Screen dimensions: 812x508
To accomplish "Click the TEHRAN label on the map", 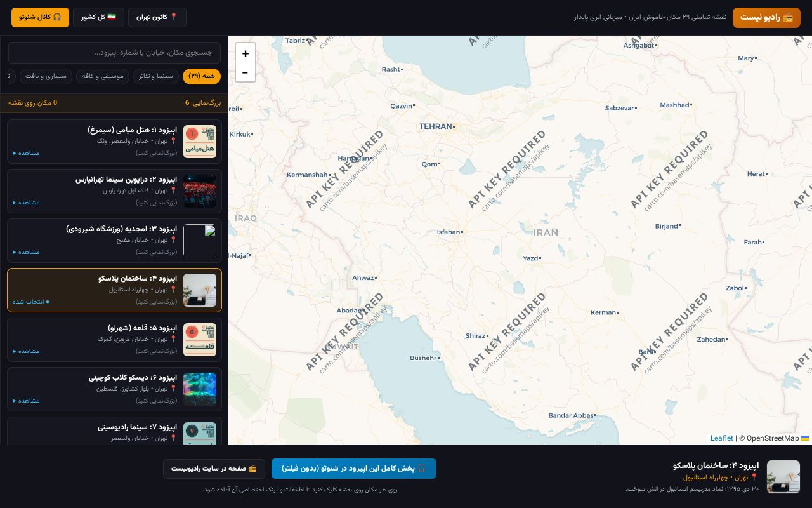I will click(436, 126).
